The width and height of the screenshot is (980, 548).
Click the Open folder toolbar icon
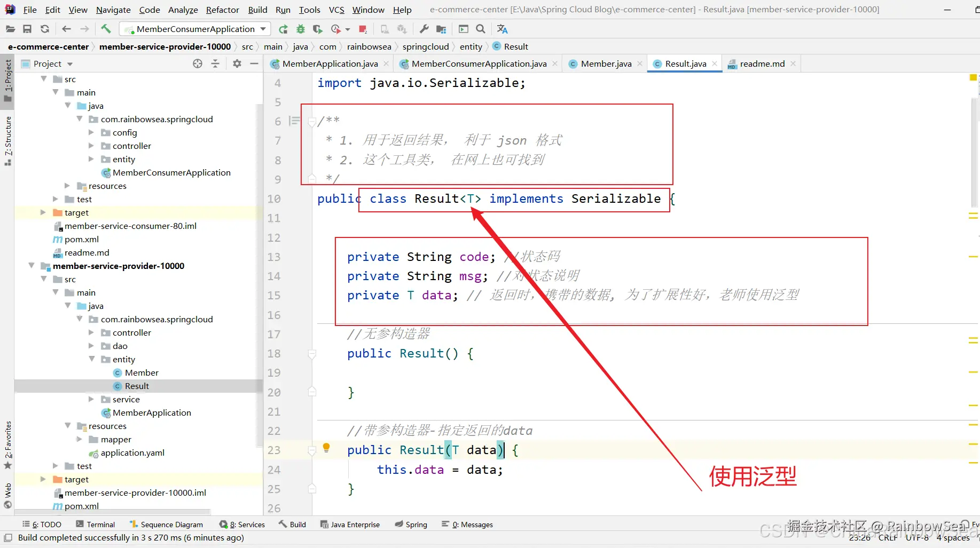tap(10, 29)
